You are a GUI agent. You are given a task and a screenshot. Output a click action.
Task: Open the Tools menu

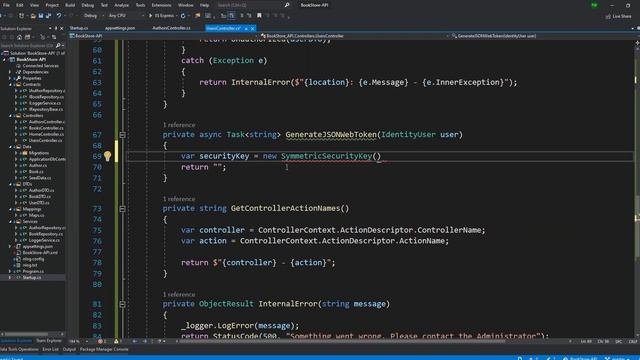140,5
